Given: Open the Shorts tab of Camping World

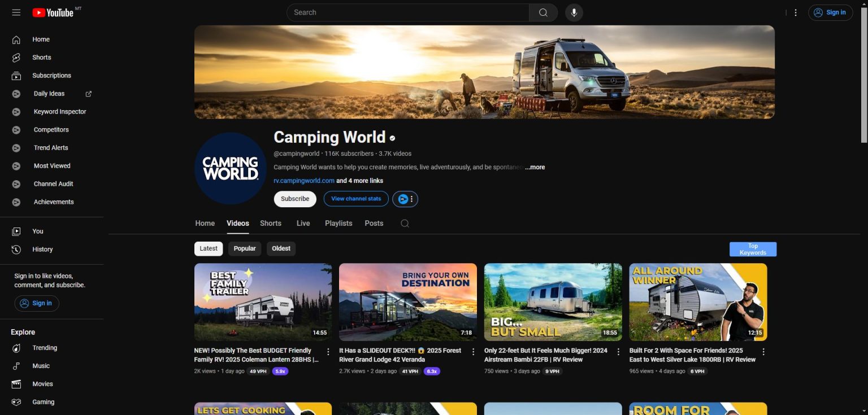Looking at the screenshot, I should [270, 223].
